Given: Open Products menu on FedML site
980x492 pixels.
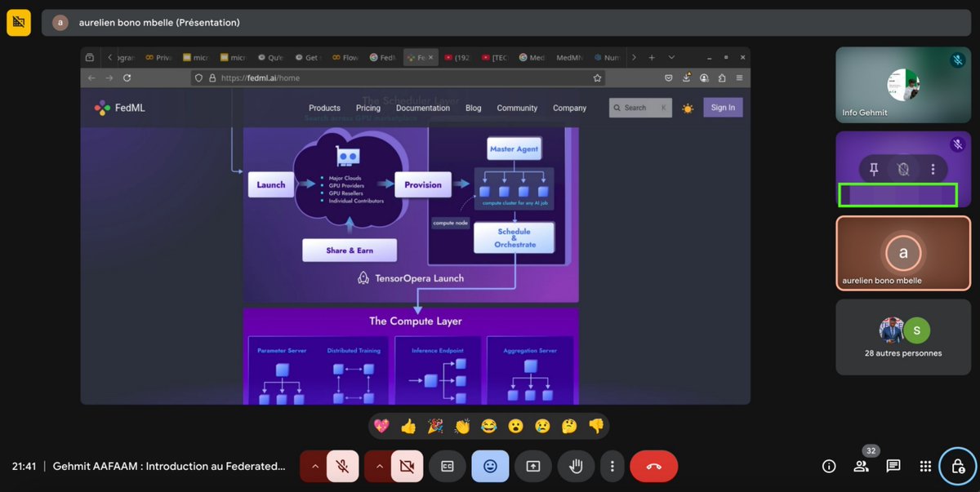Looking at the screenshot, I should coord(324,108).
